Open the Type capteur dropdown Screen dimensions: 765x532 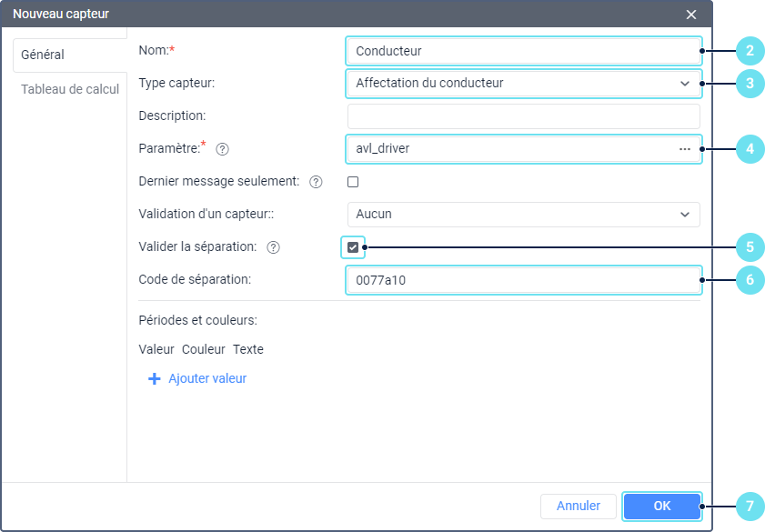[x=523, y=83]
